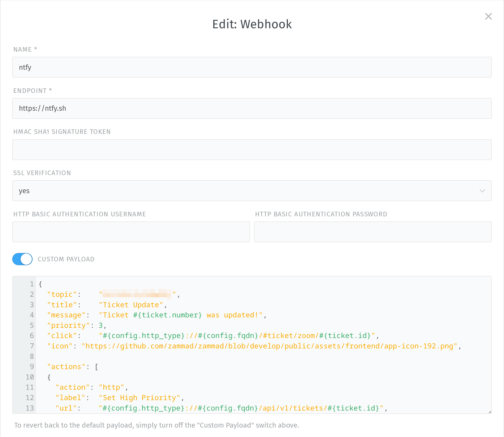Viewport: 504px width, 437px height.
Task: Click line number 8 in the editor gutter
Action: pyautogui.click(x=32, y=356)
